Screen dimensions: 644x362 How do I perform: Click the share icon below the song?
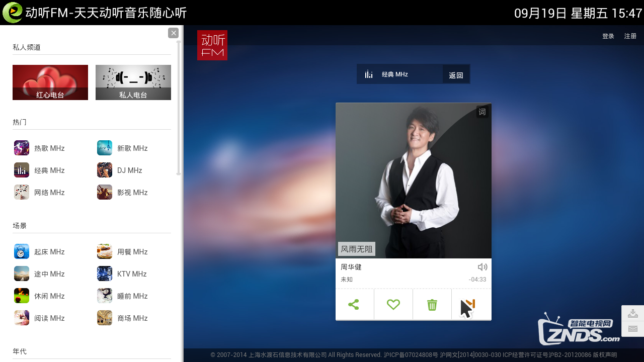tap(354, 304)
